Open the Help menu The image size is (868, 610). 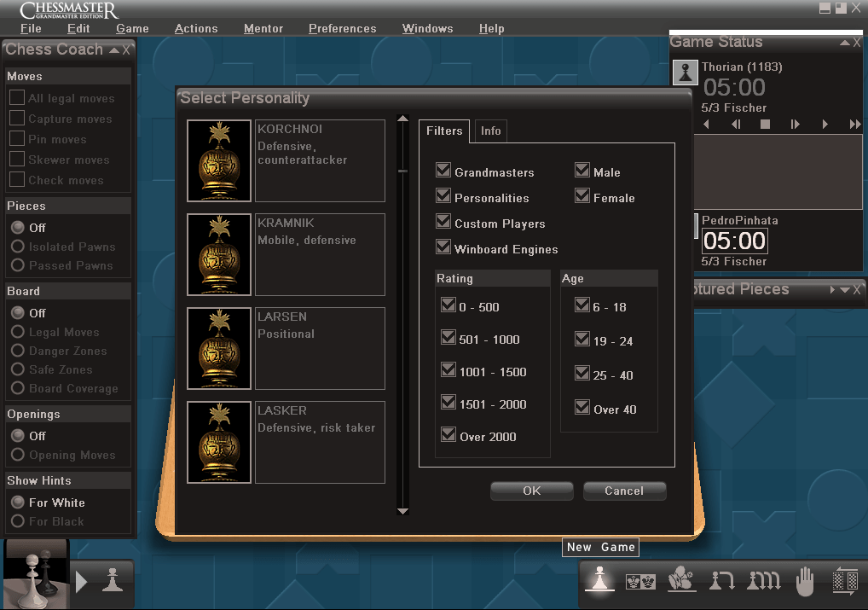point(492,29)
